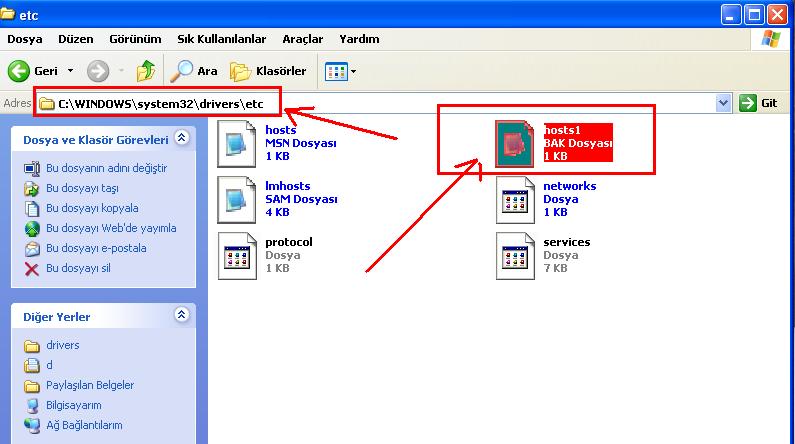Click the Geri back arrow icon
The width and height of the screenshot is (795, 444).
(x=19, y=71)
